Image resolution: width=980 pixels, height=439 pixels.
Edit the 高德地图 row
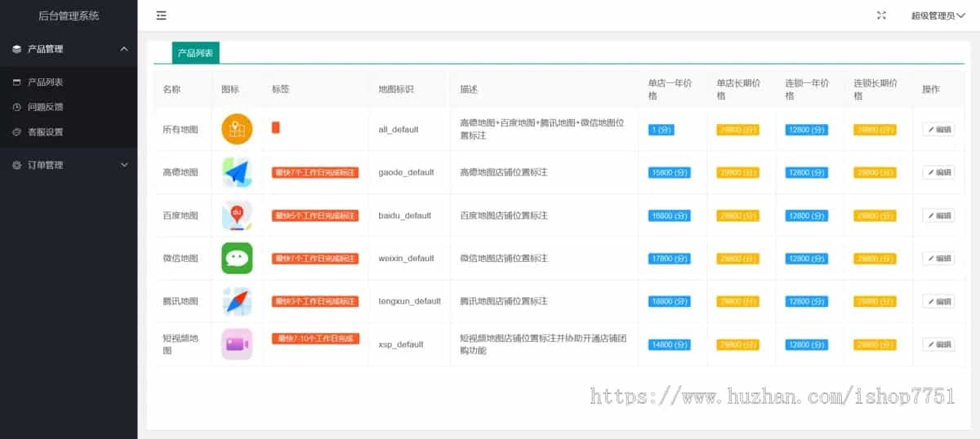[x=938, y=172]
